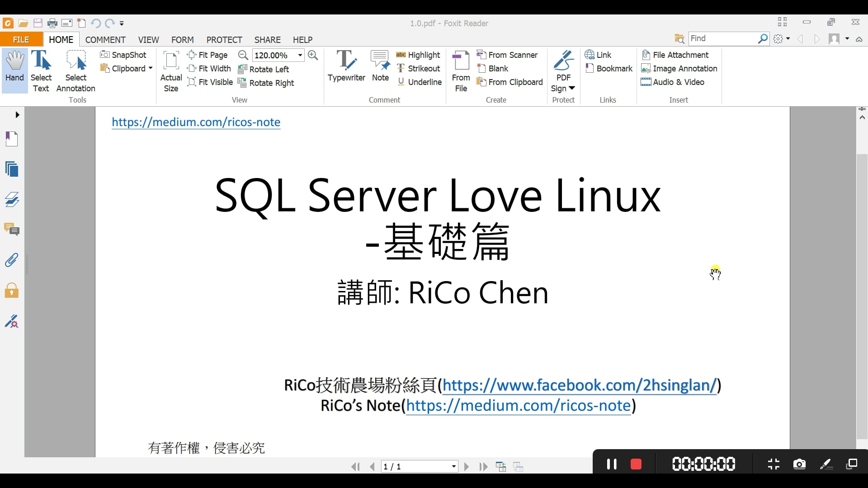
Task: Switch to the COMMENT tab
Action: [x=105, y=40]
